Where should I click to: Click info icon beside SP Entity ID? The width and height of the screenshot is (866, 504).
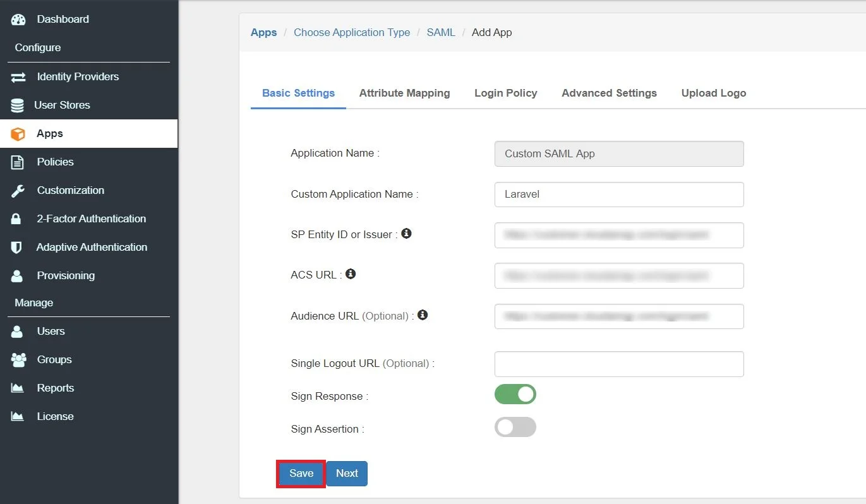coord(407,234)
